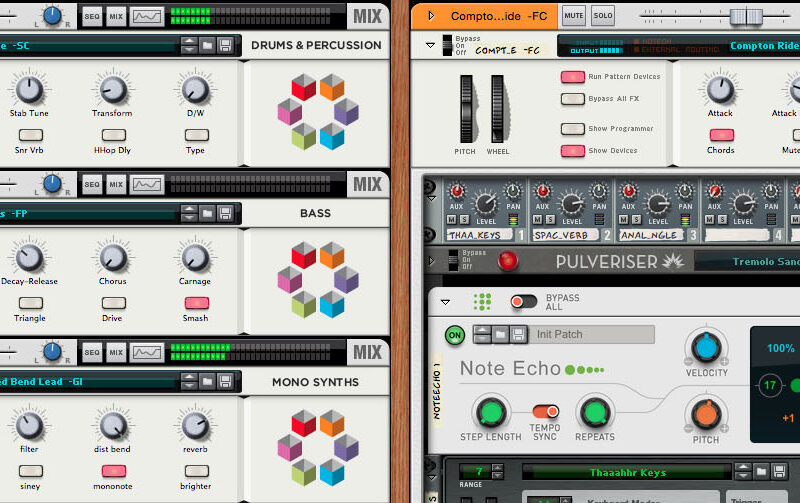Click Carnage knob in Bass device
This screenshot has height=503, width=800.
pyautogui.click(x=194, y=258)
